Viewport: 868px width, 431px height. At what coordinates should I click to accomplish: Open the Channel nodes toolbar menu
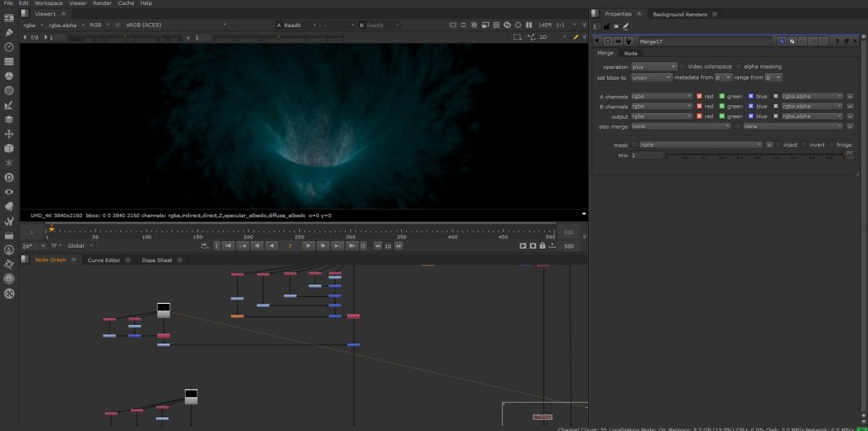coord(8,61)
